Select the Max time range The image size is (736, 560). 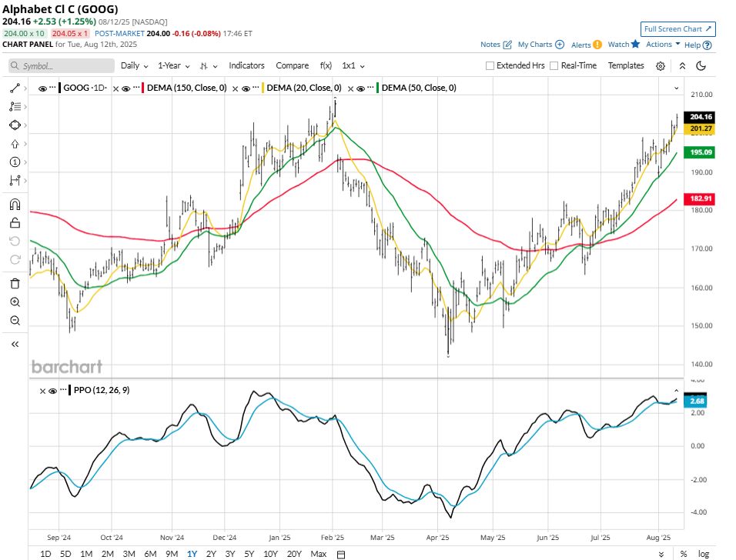[318, 554]
